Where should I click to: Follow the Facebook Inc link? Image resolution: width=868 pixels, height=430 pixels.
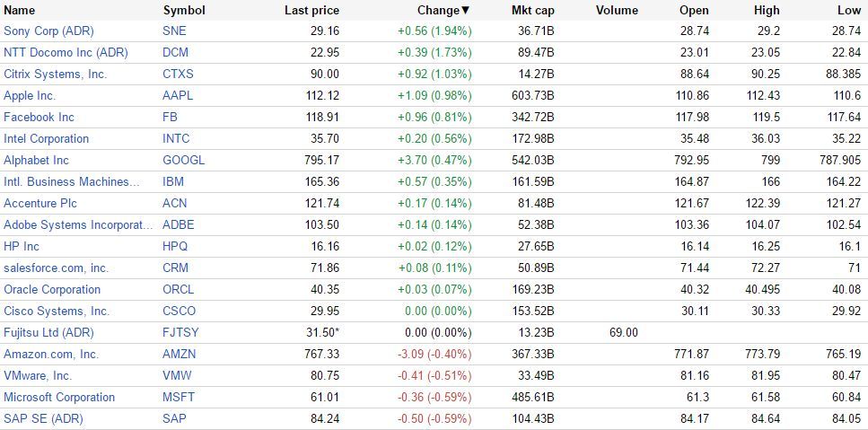pos(39,117)
